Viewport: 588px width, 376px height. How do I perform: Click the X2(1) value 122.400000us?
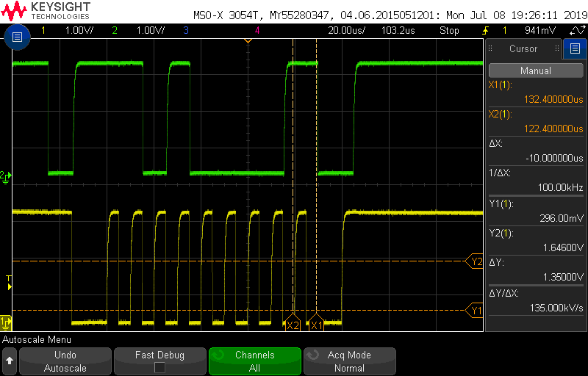(x=553, y=129)
